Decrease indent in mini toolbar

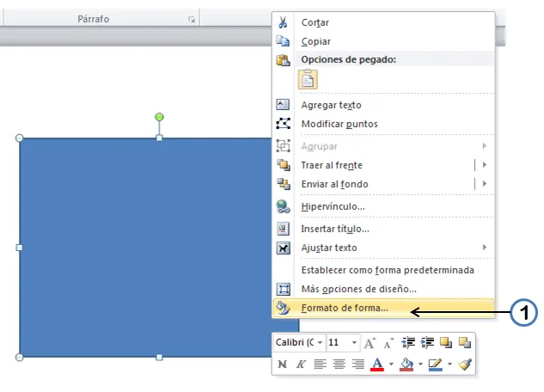(x=408, y=343)
